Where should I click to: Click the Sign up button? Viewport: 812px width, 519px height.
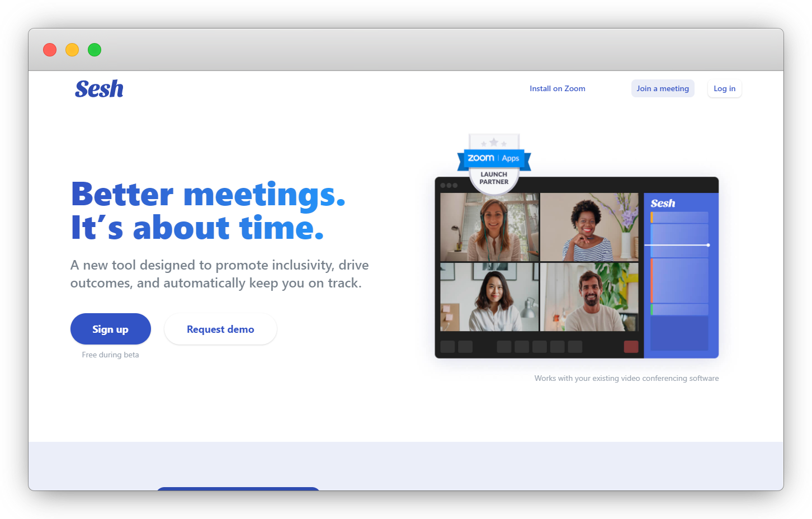(111, 329)
